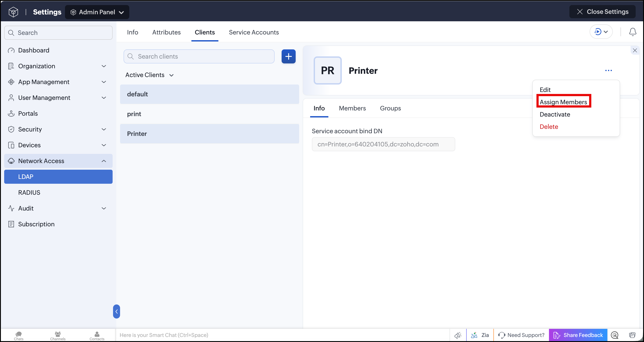Collapse the sidebar with the arrow handle

pyautogui.click(x=117, y=311)
